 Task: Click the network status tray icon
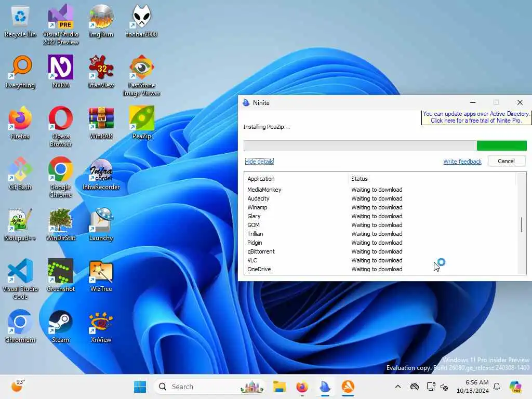point(431,387)
